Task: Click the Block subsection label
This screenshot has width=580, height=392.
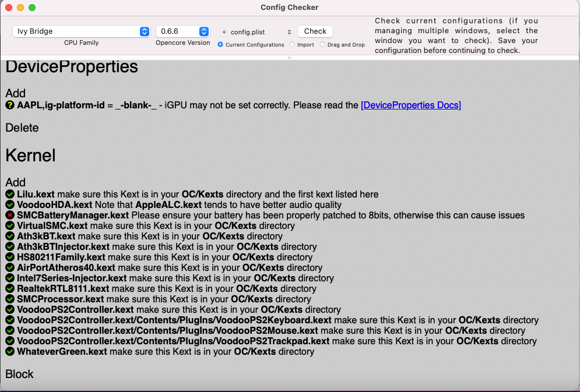Action: point(19,374)
